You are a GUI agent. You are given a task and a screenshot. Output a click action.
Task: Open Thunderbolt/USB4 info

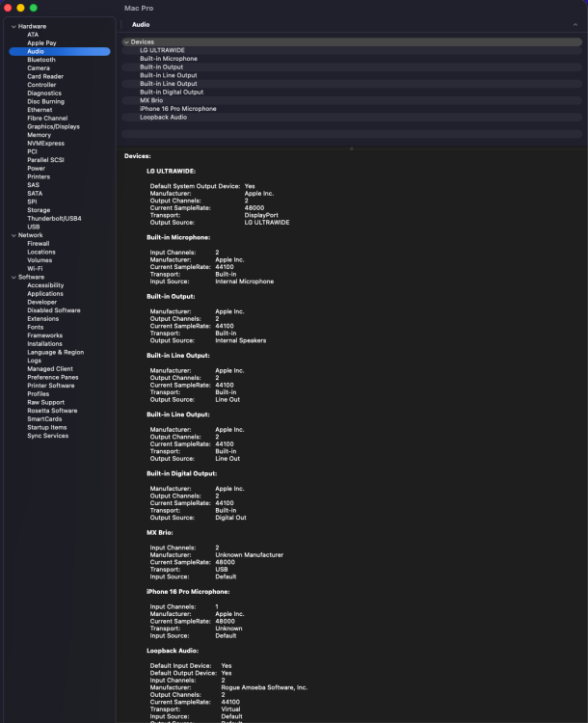pos(54,219)
